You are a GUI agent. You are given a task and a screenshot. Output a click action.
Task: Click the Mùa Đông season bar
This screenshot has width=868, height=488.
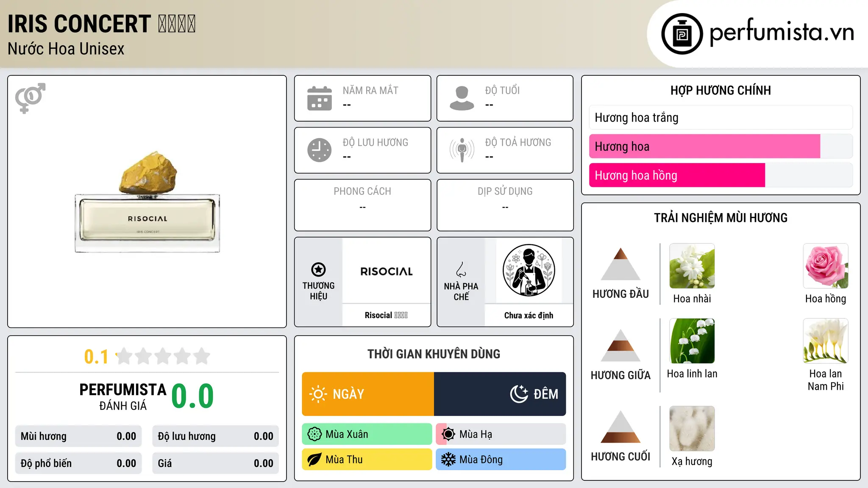pos(501,460)
